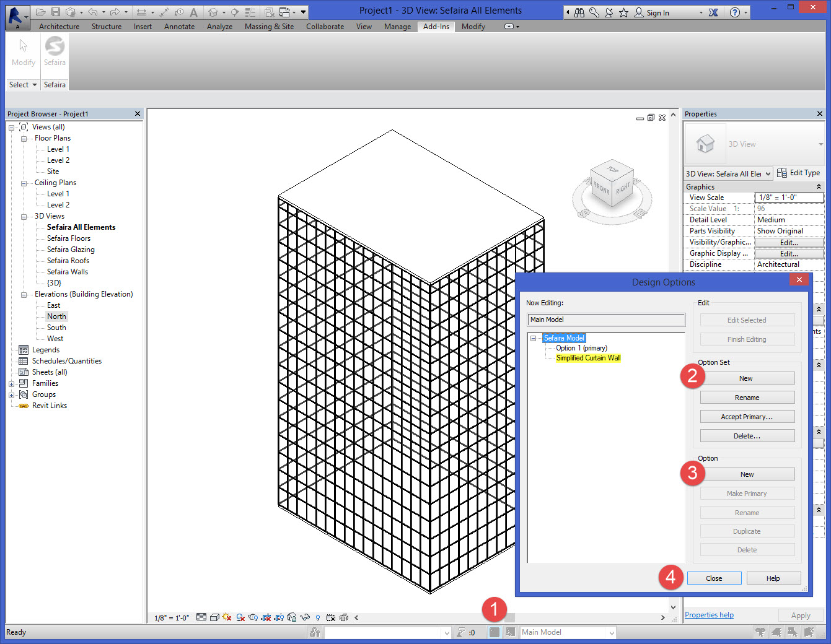The width and height of the screenshot is (831, 644).
Task: Click New button under Option Set
Action: coord(747,378)
